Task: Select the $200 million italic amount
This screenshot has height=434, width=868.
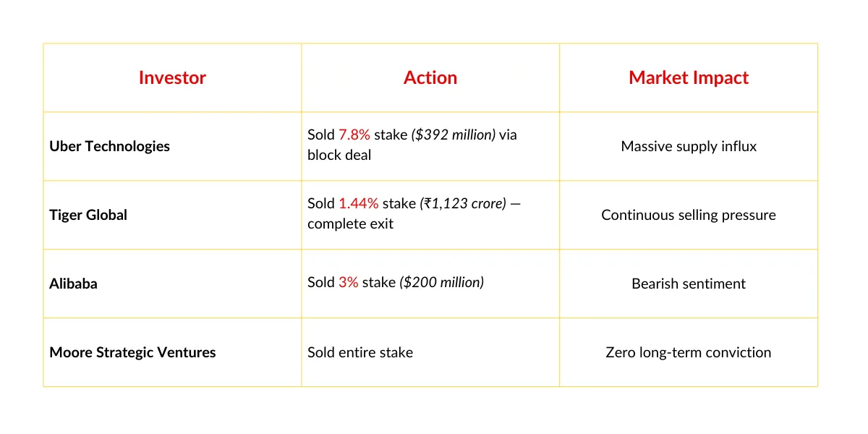Action: [442, 282]
